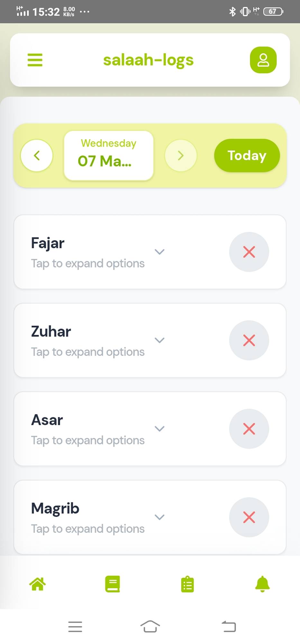The width and height of the screenshot is (300, 644).
Task: Expand the Zuhar options chevron
Action: click(159, 340)
